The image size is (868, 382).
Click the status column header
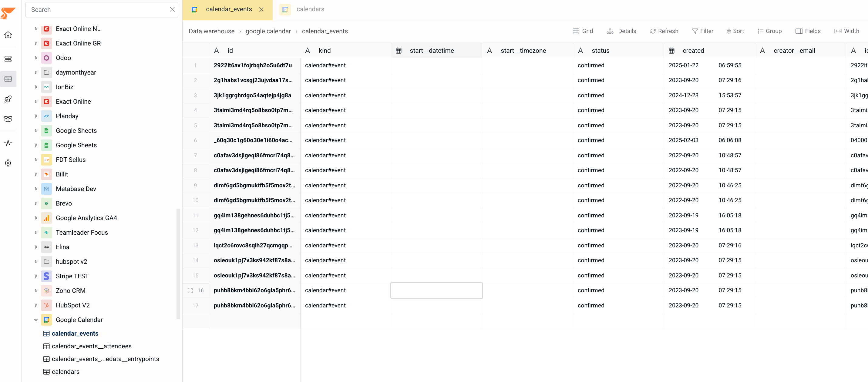(618, 51)
